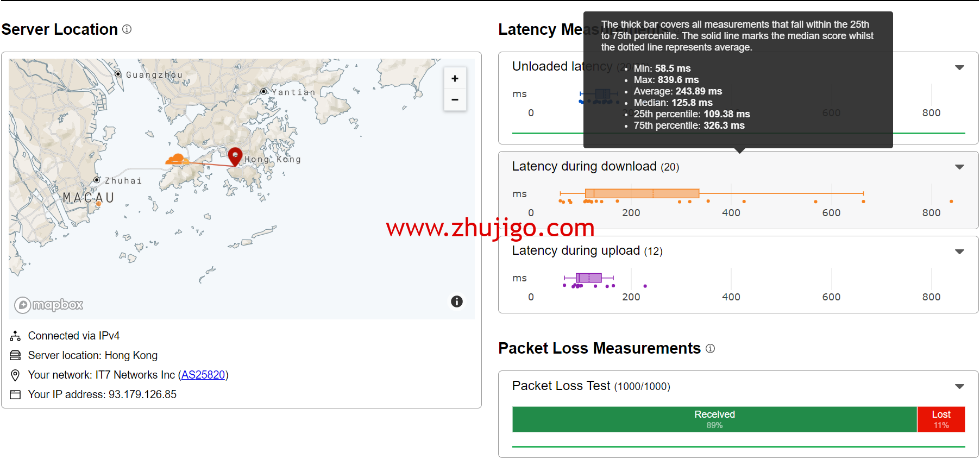Zoom in on the server location map
The image size is (980, 459).
point(455,79)
